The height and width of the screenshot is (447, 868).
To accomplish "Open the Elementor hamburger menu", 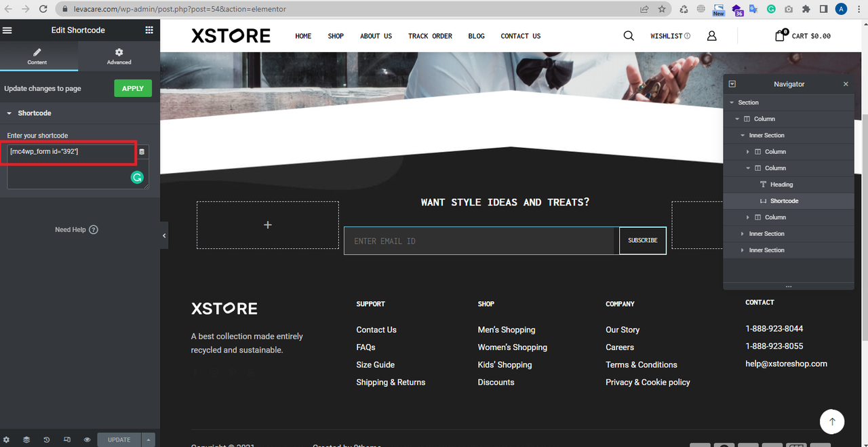I will pyautogui.click(x=7, y=30).
